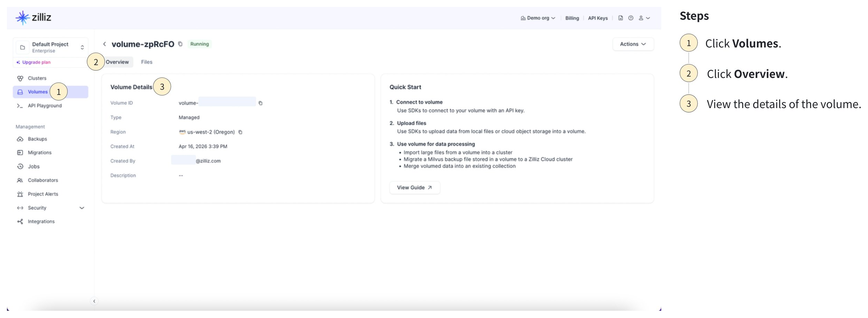This screenshot has width=868, height=318.
Task: Click the "Apr 16, 2026 3:39 PM" timestamp
Action: [x=203, y=147]
